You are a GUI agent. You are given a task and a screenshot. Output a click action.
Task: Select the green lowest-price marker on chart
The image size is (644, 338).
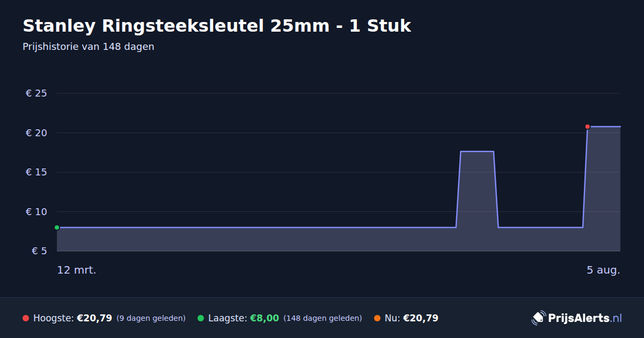57,227
